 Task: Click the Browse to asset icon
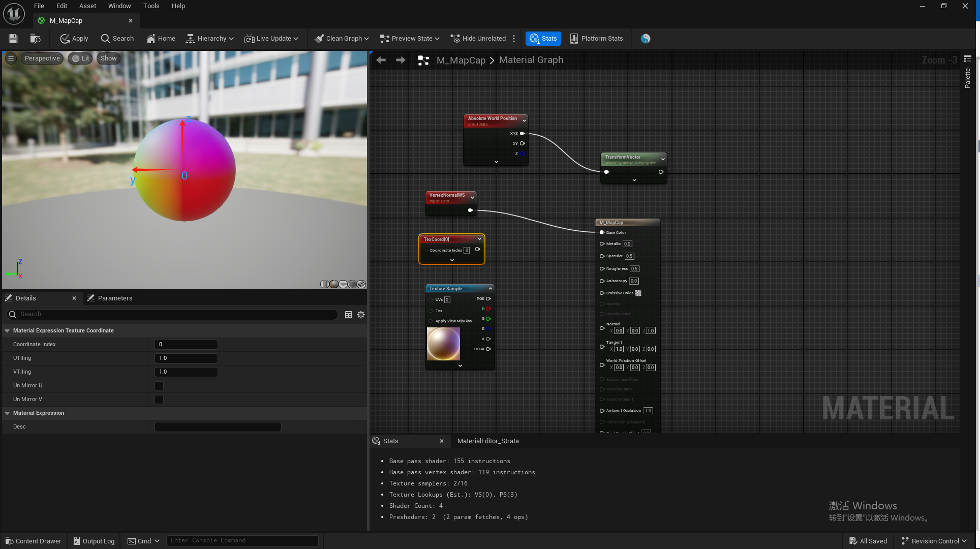35,39
